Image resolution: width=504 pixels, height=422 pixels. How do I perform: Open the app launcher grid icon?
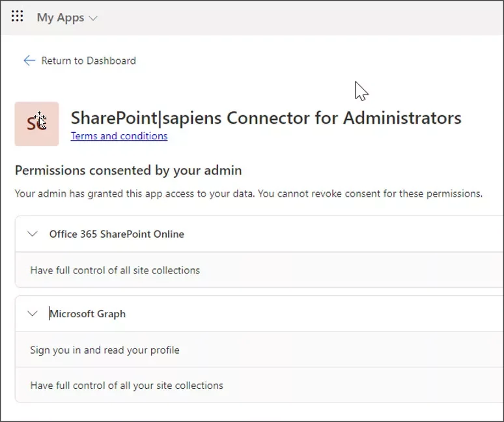pyautogui.click(x=17, y=16)
